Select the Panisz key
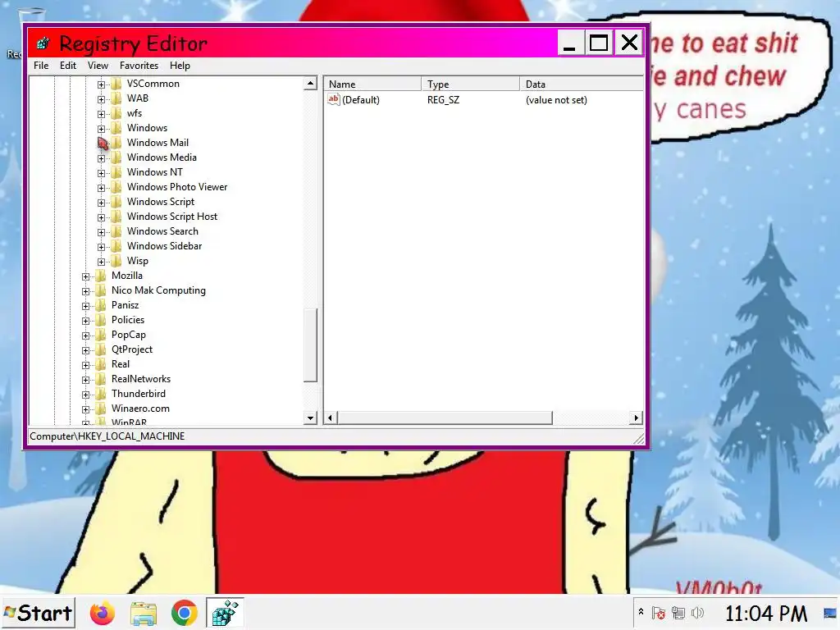The width and height of the screenshot is (840, 630). [125, 305]
